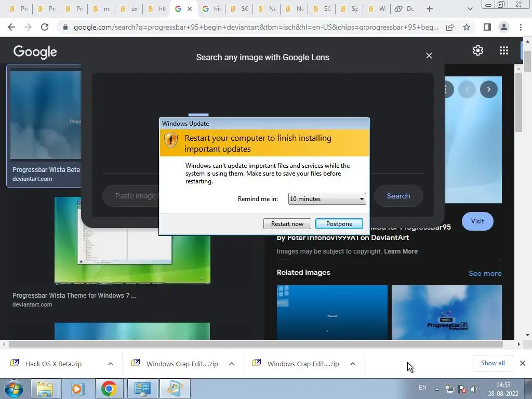
Task: Open the Windows Start menu
Action: click(14, 389)
